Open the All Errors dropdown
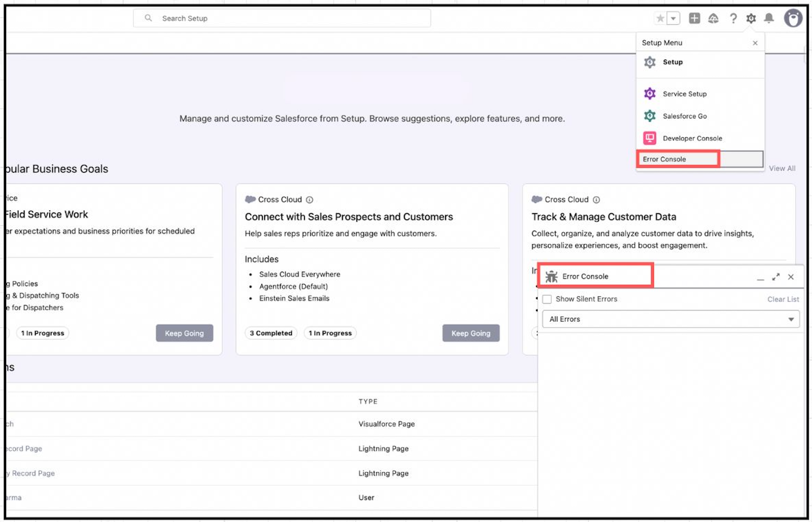This screenshot has width=812, height=522. tap(670, 319)
